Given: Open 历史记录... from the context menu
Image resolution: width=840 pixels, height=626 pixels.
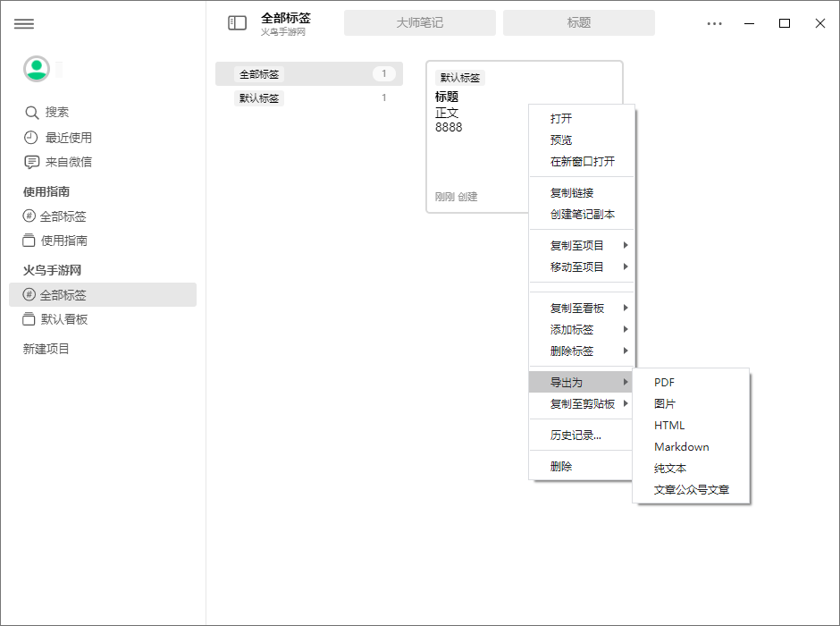Looking at the screenshot, I should [x=581, y=436].
